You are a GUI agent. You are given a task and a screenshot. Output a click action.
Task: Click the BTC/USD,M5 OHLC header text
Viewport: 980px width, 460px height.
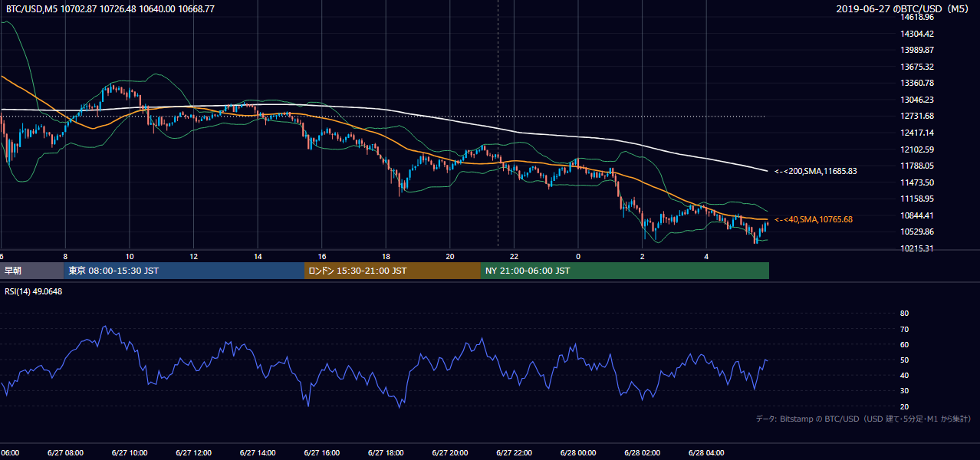pos(110,8)
